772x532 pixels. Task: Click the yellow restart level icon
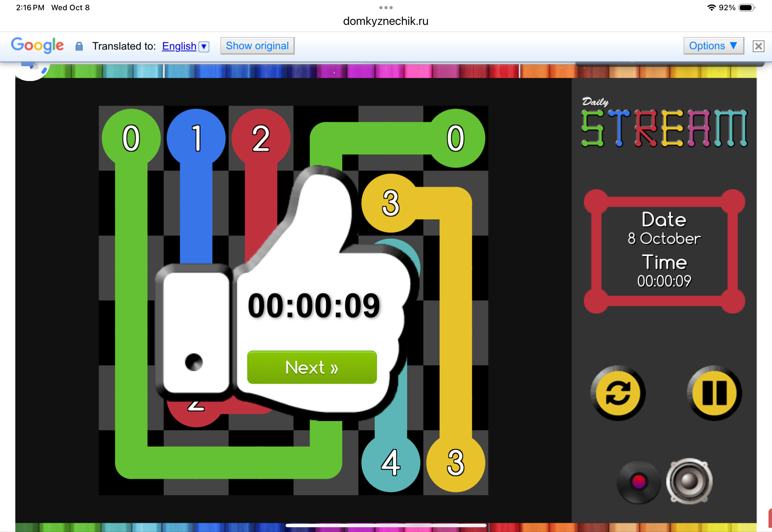coord(618,393)
